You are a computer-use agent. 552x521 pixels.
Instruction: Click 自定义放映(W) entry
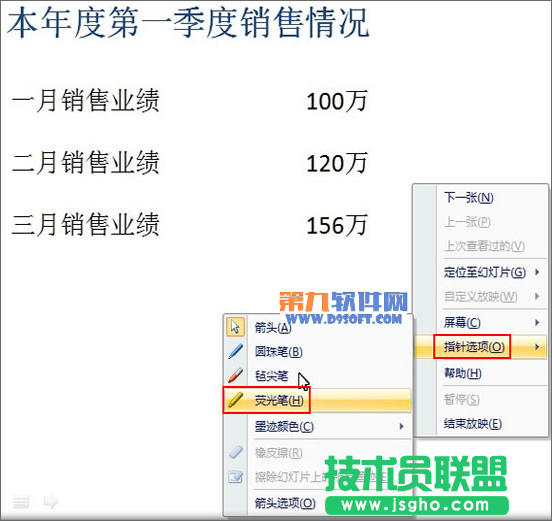pyautogui.click(x=481, y=296)
